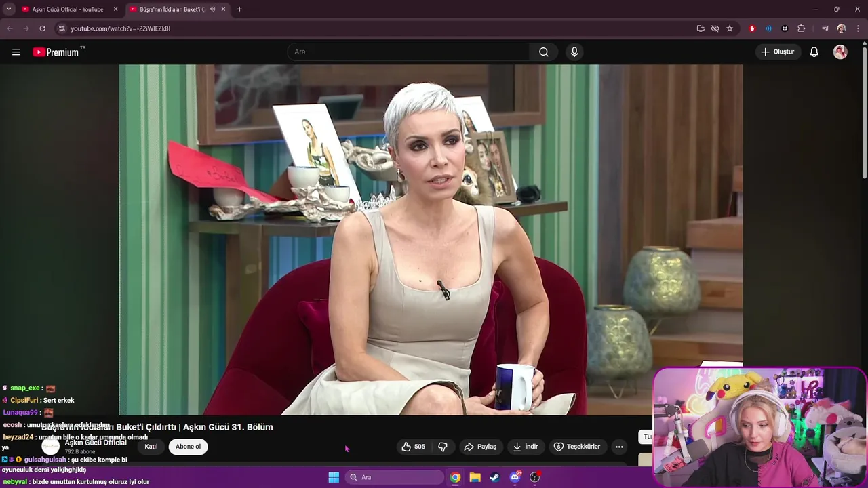View site information icon in address bar
Screen dimensions: 868x488
click(62, 28)
